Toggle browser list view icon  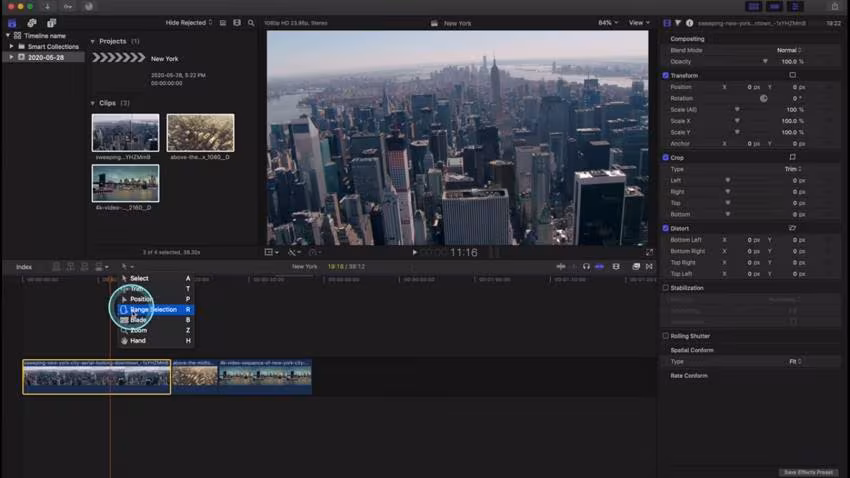[x=223, y=23]
